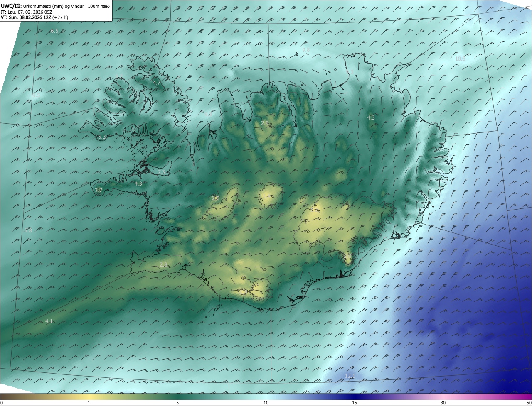The image size is (532, 406).
Task: Select the 15 mm tick on color scale
Action: [355, 403]
